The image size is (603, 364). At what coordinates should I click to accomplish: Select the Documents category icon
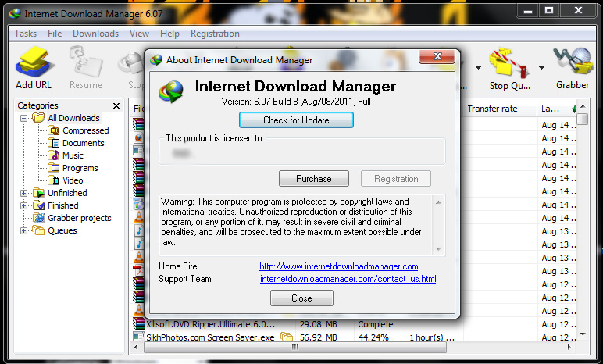pyautogui.click(x=53, y=143)
